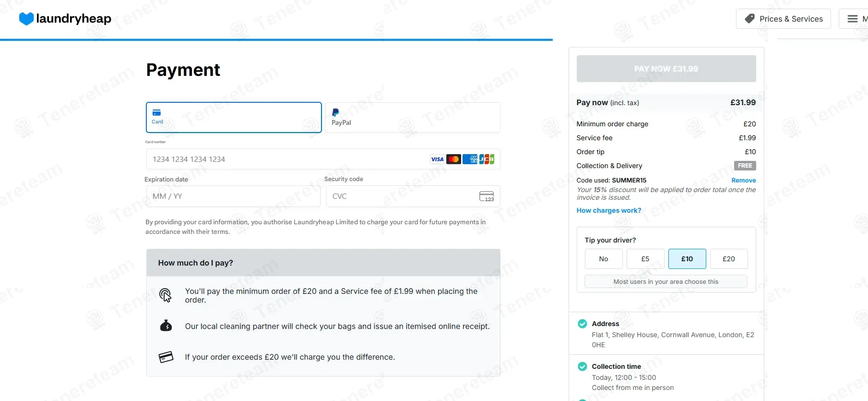
Task: Click the Laundryheap heart logo
Action: coord(26,19)
